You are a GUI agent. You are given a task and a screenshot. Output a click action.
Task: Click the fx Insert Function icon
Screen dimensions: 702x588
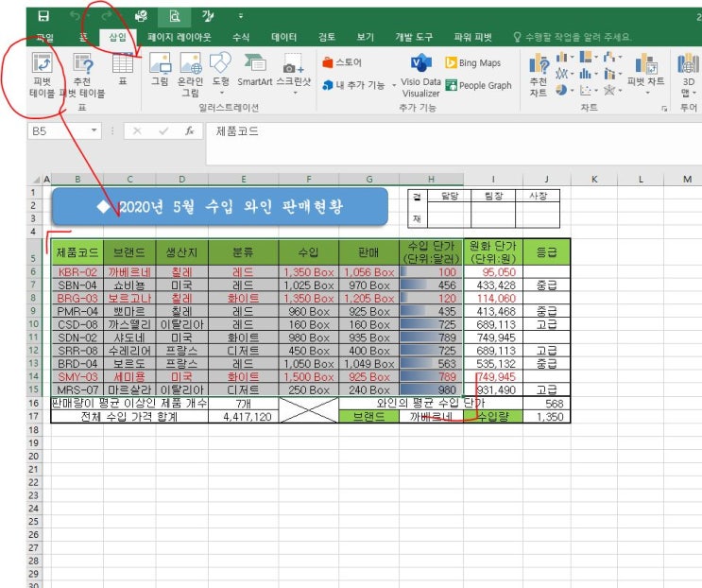click(x=189, y=130)
